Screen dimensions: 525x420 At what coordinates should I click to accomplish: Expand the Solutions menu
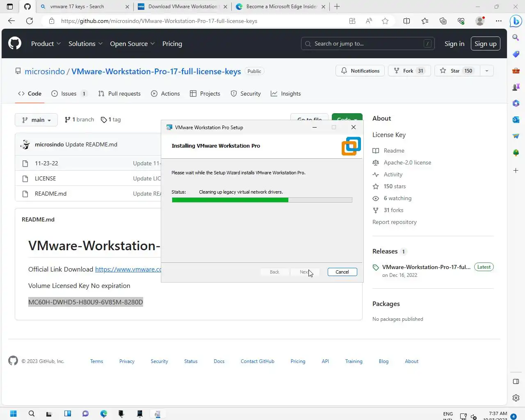coord(85,43)
